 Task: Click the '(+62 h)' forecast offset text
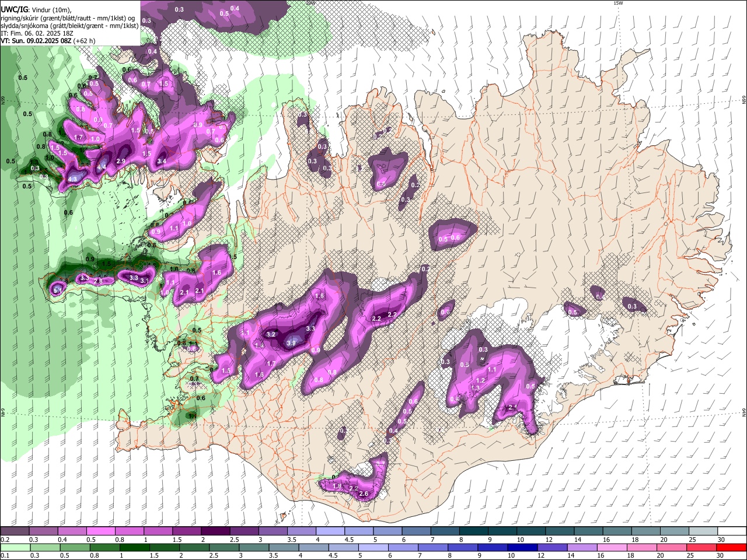coord(85,41)
